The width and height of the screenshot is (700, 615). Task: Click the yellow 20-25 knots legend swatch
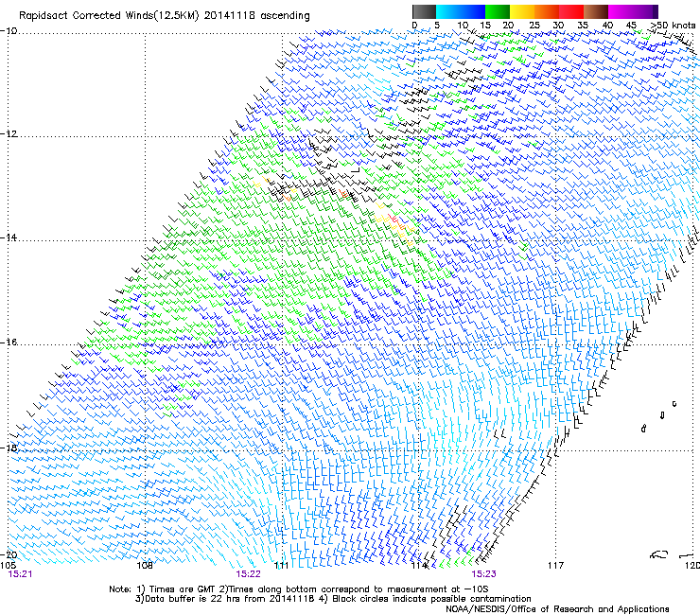coord(522,11)
